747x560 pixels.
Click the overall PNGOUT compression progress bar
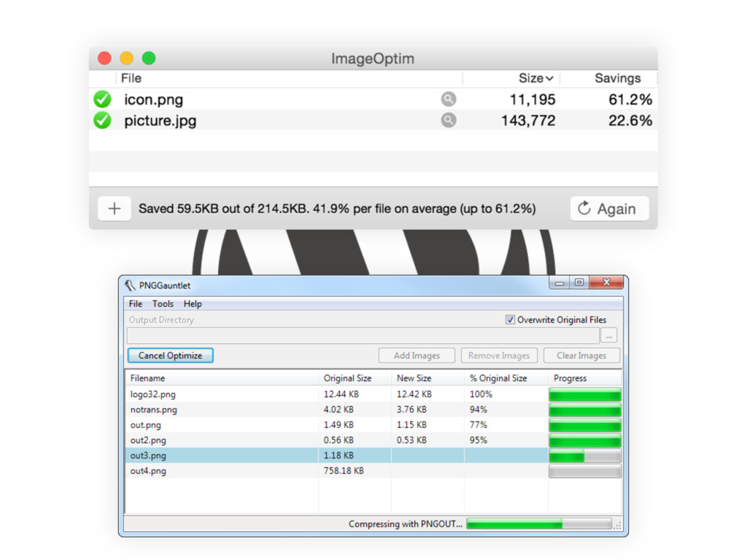[539, 524]
